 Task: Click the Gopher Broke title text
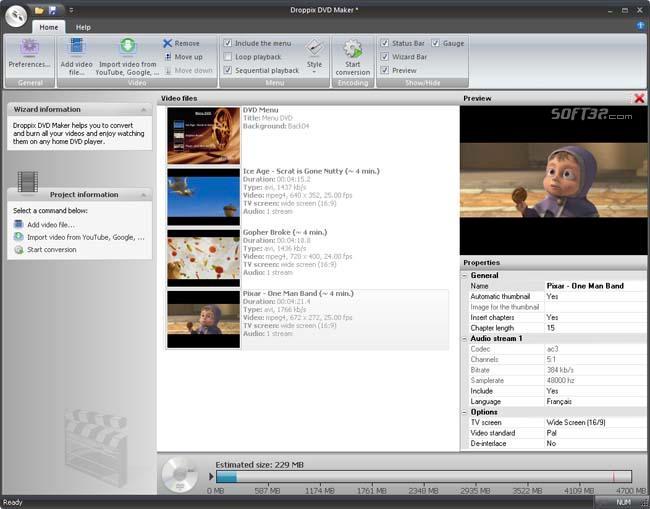(285, 232)
